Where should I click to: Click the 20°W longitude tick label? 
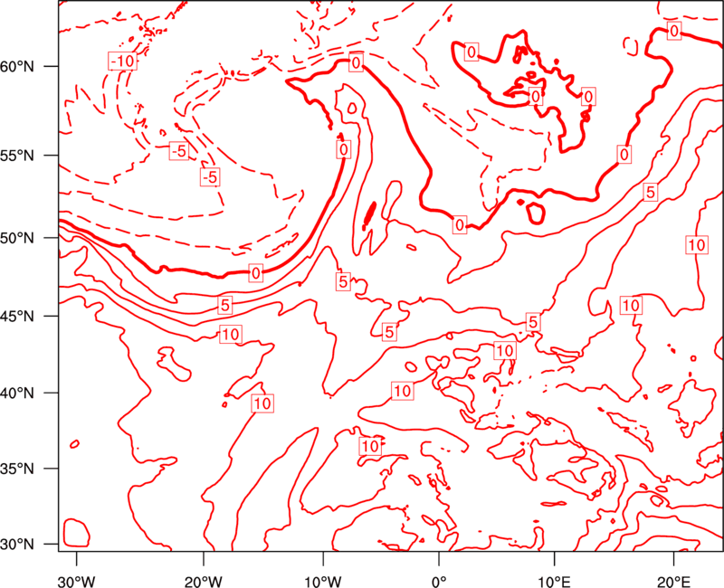204,582
